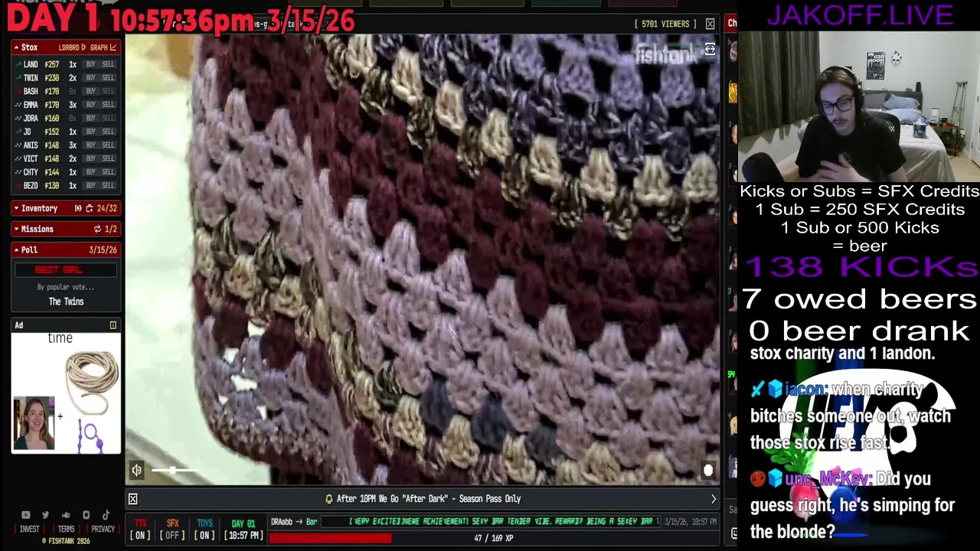Buy TWIN stock
980x551 pixels.
point(90,78)
